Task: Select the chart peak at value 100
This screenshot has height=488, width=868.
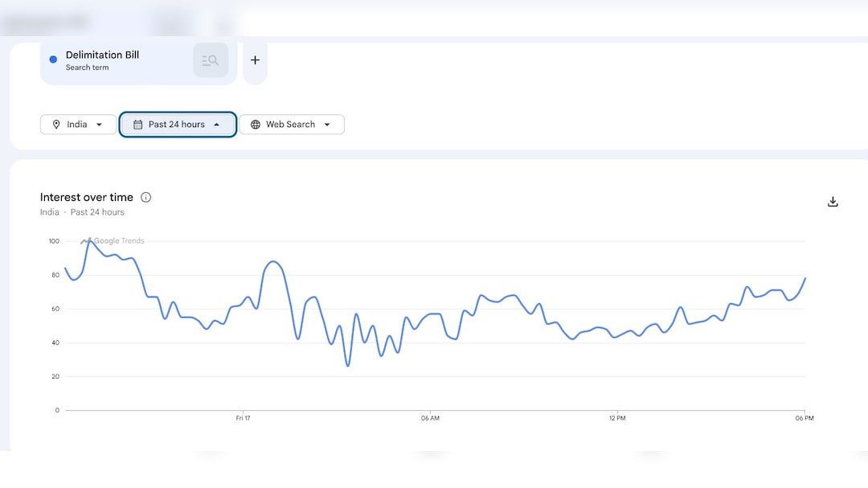Action: (x=89, y=240)
